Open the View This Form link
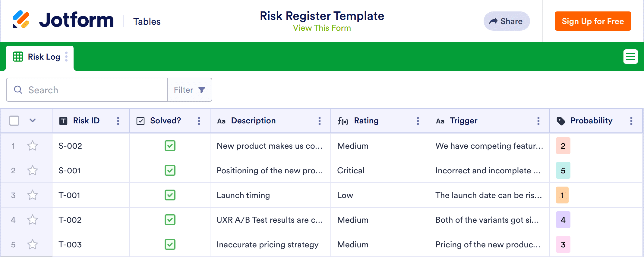644x257 pixels. (x=322, y=28)
